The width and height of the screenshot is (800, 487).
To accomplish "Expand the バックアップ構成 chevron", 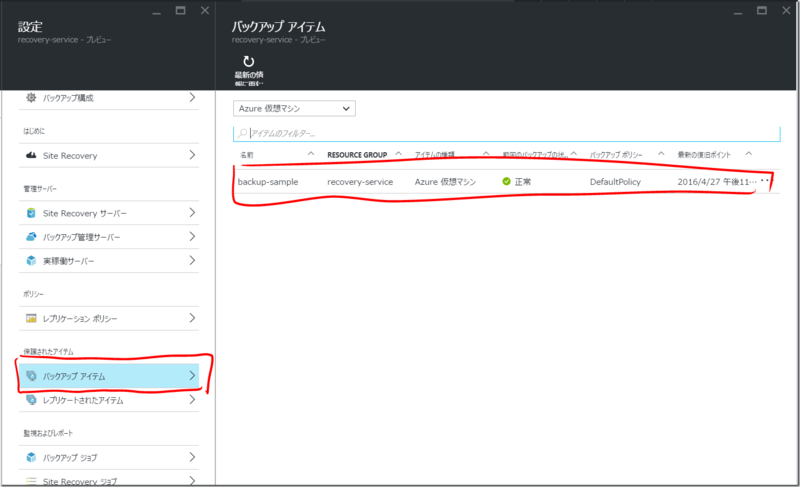I will click(192, 97).
